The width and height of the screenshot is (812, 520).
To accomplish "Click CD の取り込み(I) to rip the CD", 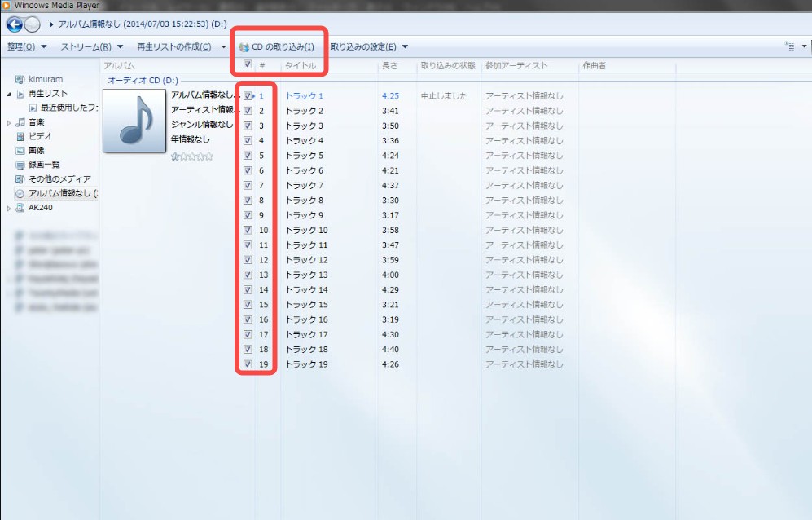I will tap(277, 47).
